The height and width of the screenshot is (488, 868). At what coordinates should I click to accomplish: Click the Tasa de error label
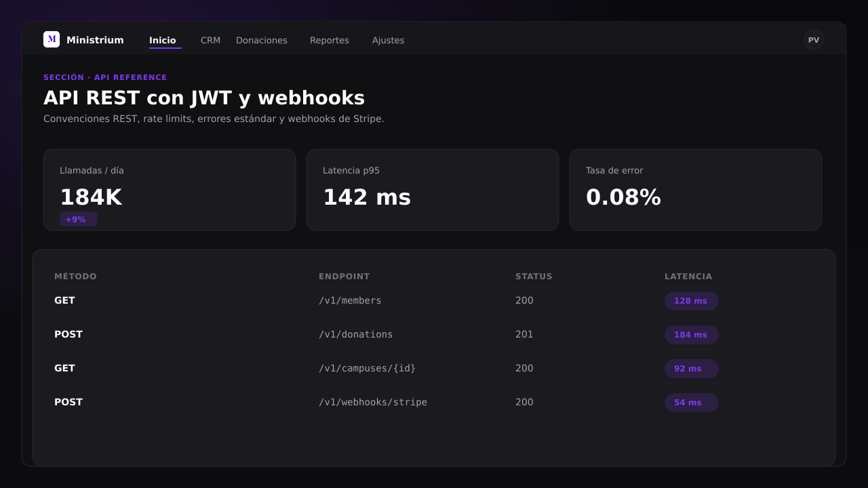(614, 171)
